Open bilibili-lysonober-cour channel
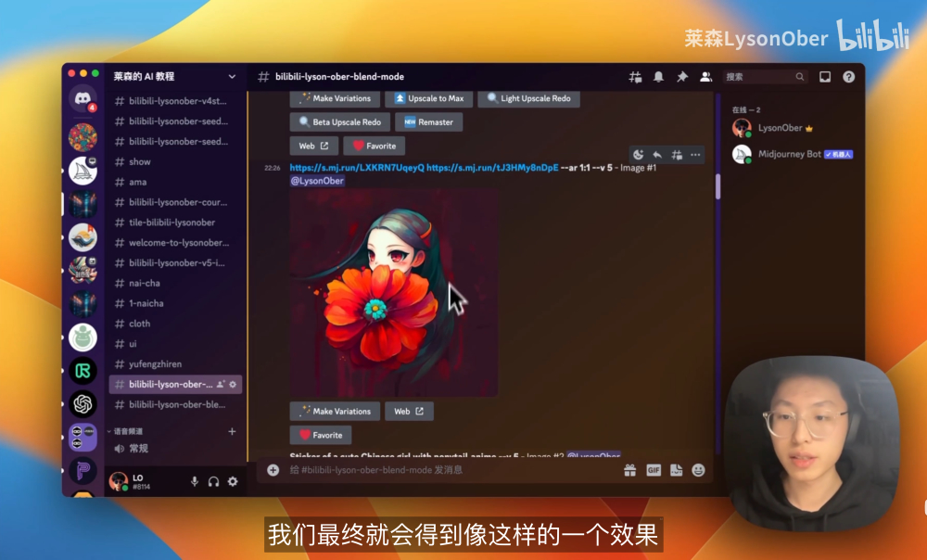Image resolution: width=927 pixels, height=560 pixels. (x=175, y=202)
